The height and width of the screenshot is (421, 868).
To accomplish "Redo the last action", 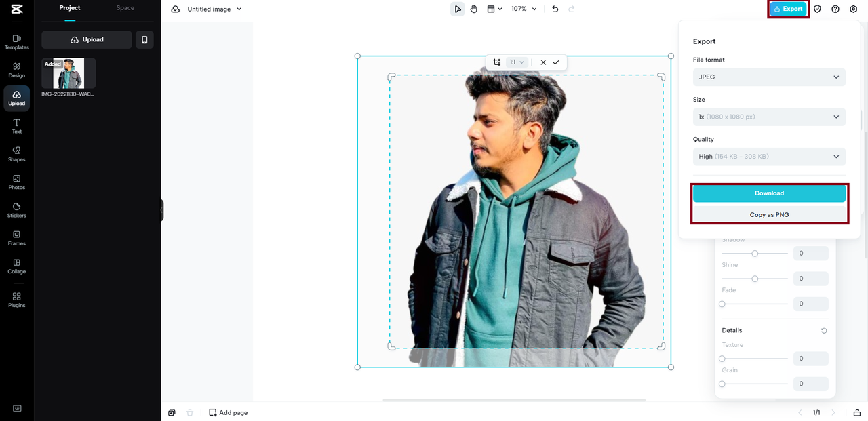I will coord(572,9).
